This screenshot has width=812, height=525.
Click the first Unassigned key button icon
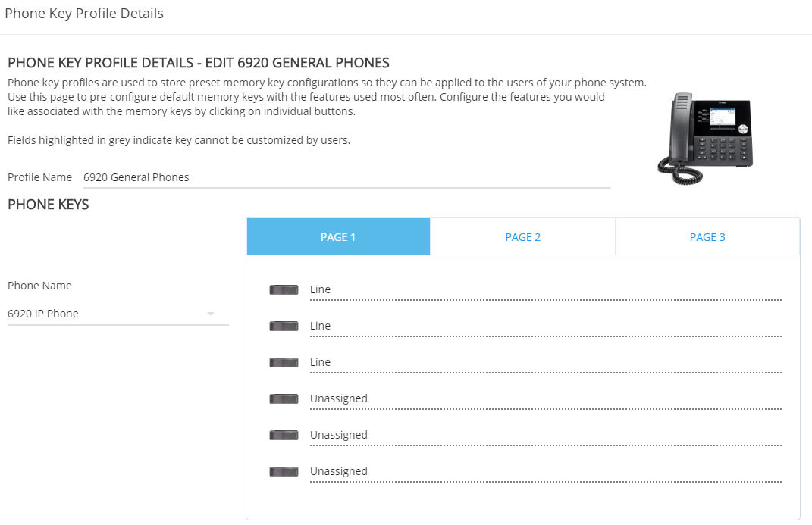(x=284, y=398)
